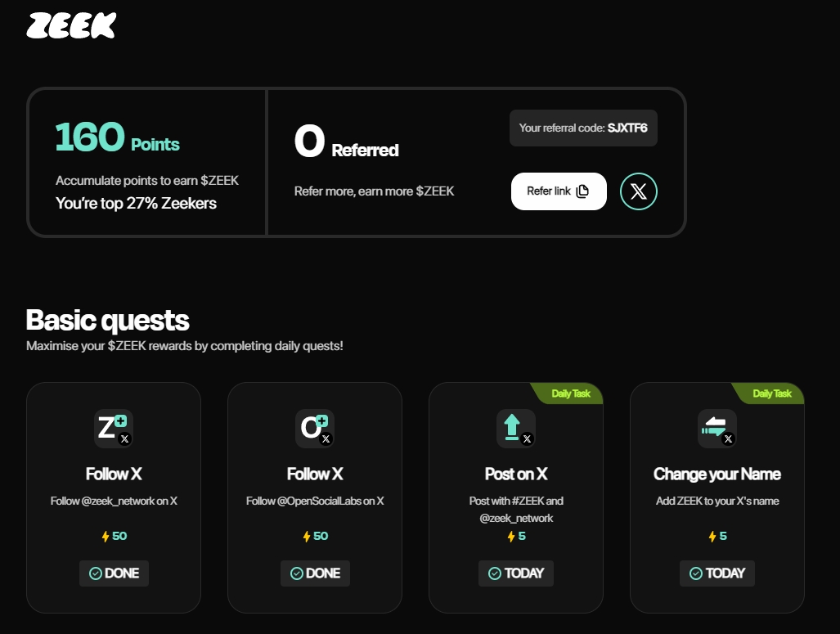This screenshot has width=840, height=634.
Task: Click "Accumulate points to earn $ZEEK" text
Action: pos(147,181)
